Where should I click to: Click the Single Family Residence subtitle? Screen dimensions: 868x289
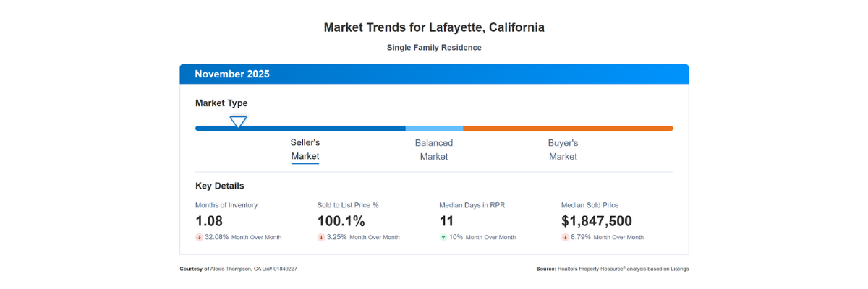pyautogui.click(x=434, y=48)
